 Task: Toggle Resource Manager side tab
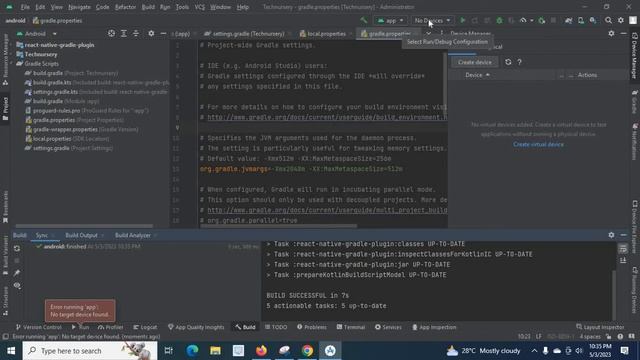(5, 59)
